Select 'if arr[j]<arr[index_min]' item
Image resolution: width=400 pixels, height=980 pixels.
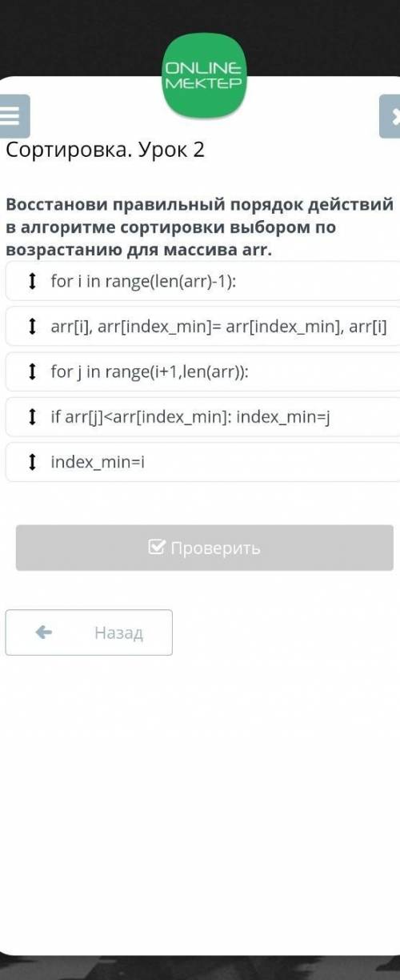tap(203, 416)
